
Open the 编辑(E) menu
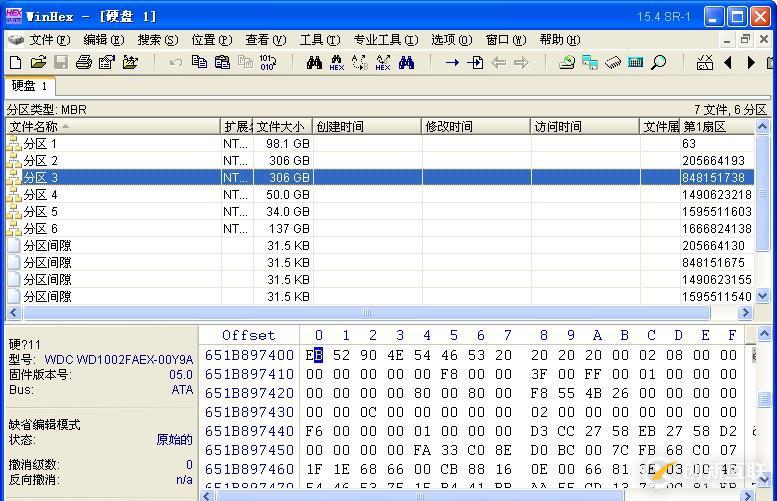tap(104, 40)
